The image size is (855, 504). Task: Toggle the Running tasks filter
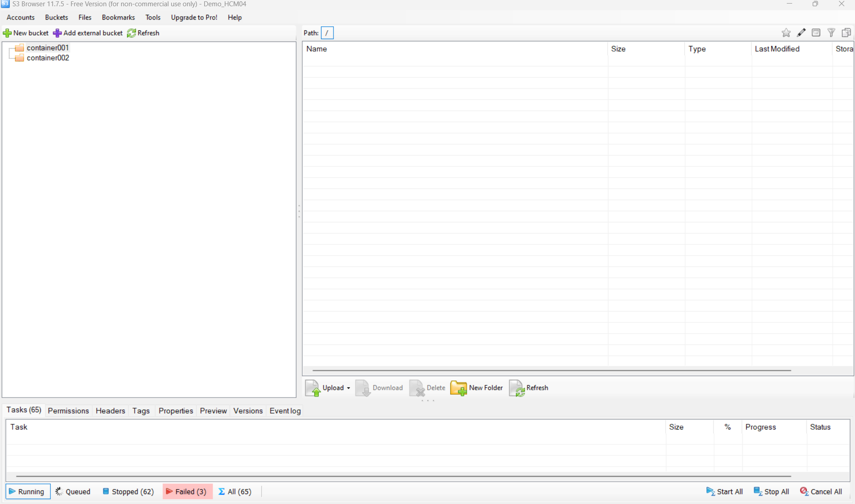(x=27, y=492)
